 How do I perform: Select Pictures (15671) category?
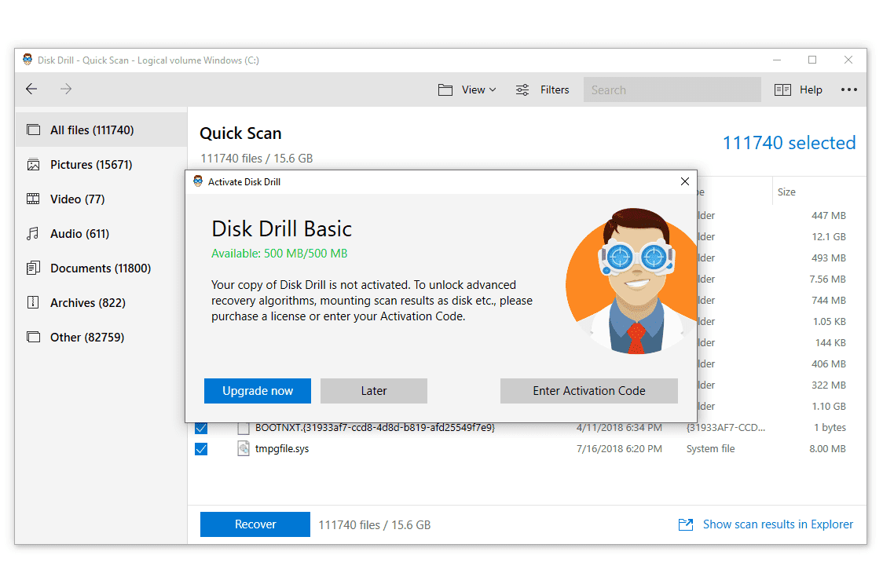101,165
